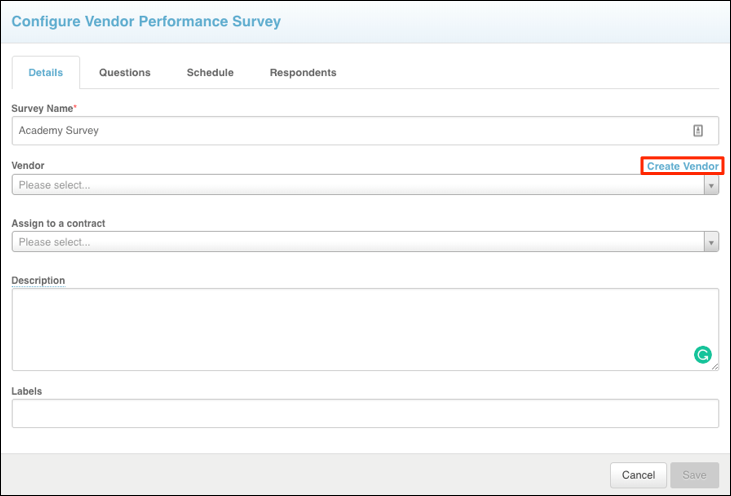
Task: Click the Save button
Action: 694,475
